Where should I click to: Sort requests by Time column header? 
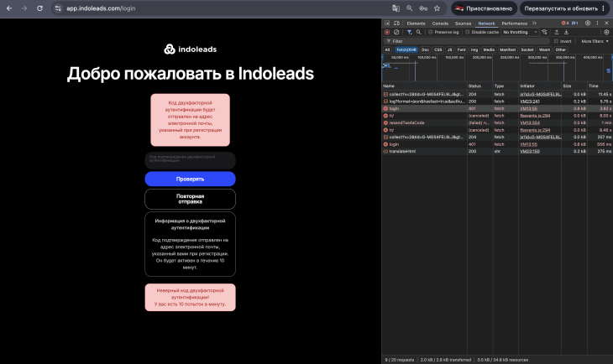pyautogui.click(x=600, y=86)
